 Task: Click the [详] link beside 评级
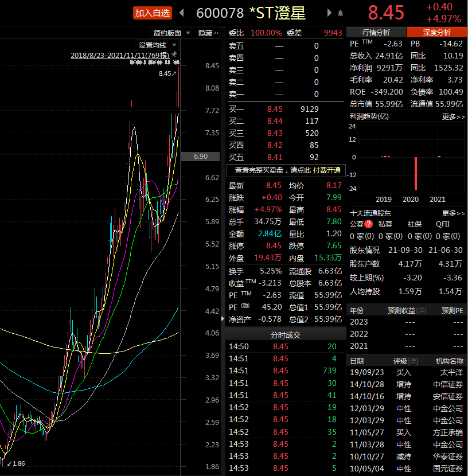point(413,361)
